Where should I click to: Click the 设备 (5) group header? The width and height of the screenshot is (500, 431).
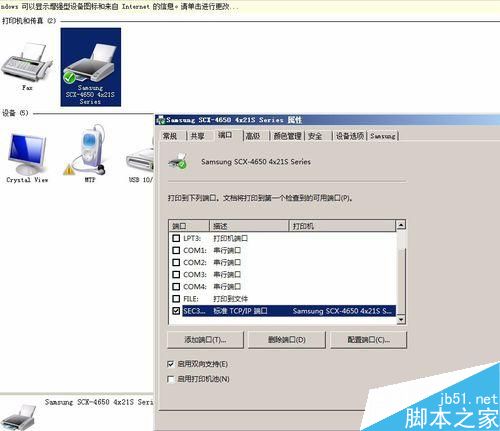(15, 113)
